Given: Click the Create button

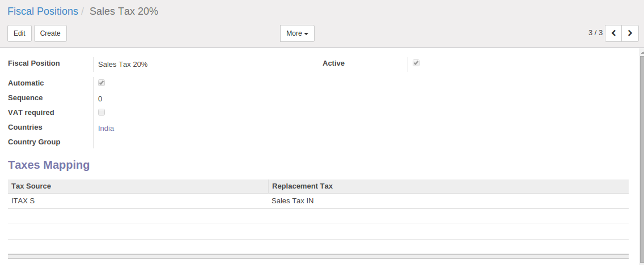Looking at the screenshot, I should 50,33.
